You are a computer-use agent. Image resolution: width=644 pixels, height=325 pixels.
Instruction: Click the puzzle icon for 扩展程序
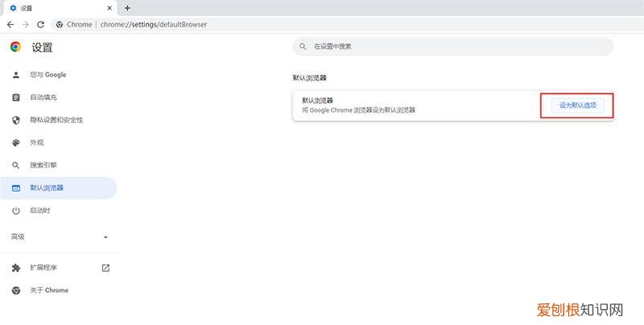click(x=16, y=268)
